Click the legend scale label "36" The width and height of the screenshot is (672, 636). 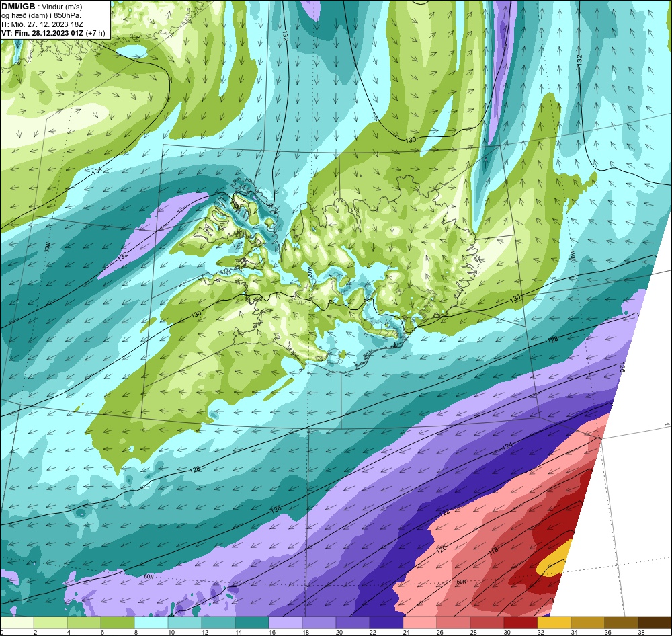607,632
